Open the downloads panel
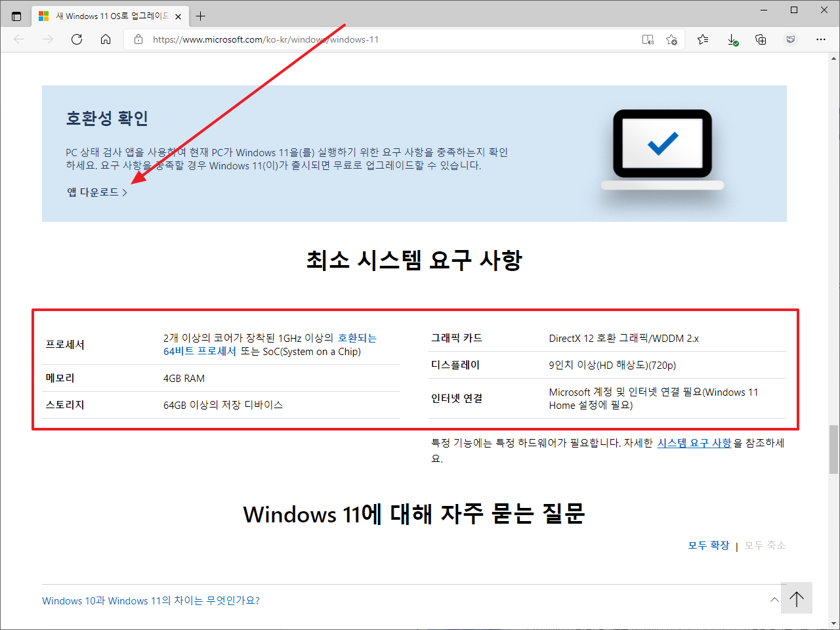The width and height of the screenshot is (840, 630). (732, 39)
